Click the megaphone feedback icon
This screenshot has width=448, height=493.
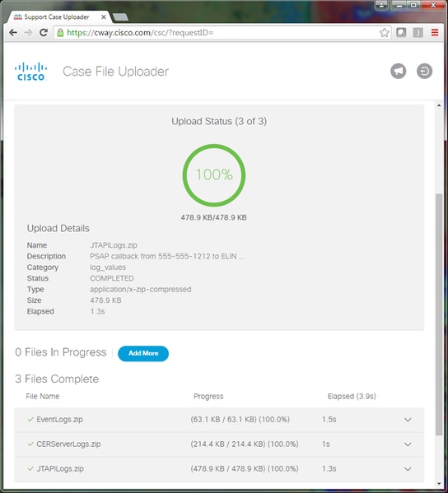click(399, 71)
